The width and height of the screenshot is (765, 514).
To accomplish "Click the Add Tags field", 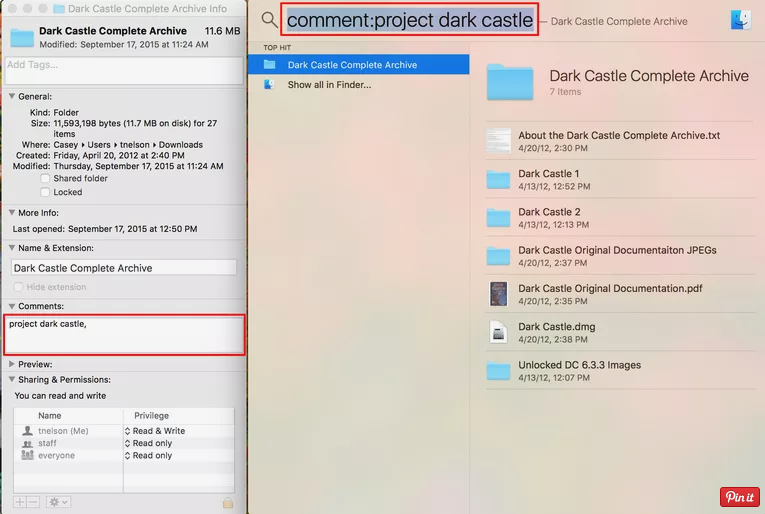I will 124,71.
